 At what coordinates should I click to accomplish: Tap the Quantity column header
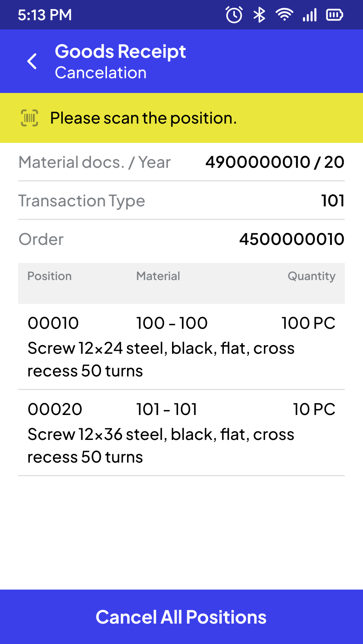312,276
